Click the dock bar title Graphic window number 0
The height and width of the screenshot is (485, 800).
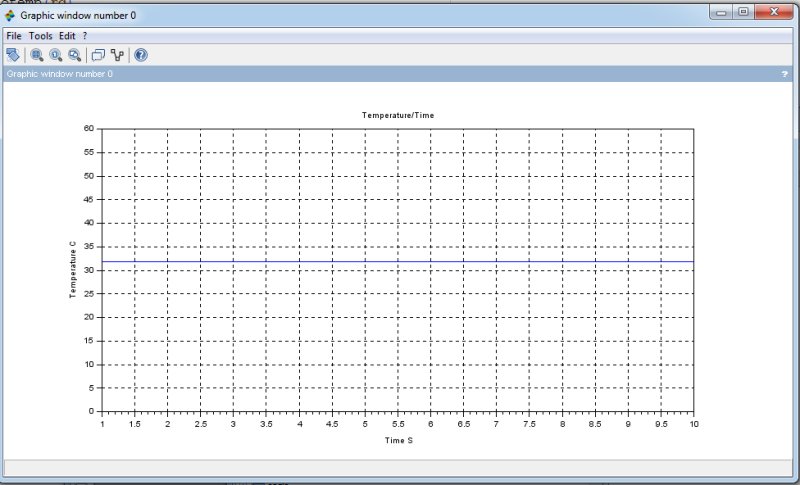tap(60, 74)
